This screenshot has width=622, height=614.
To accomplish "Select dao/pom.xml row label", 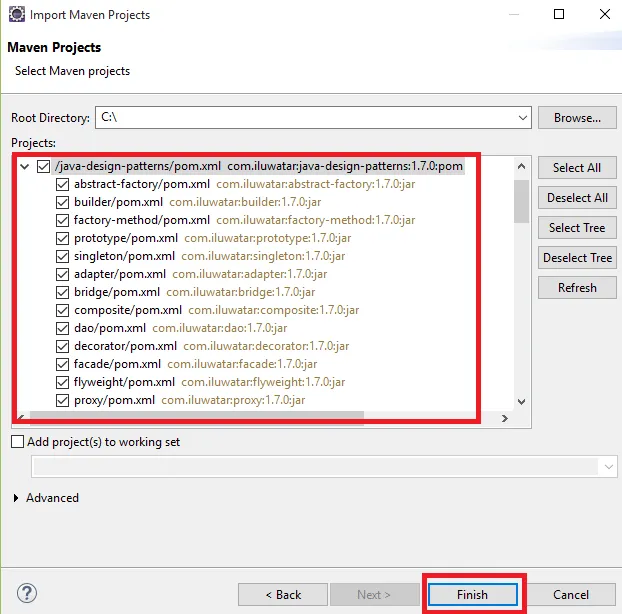I will point(110,328).
